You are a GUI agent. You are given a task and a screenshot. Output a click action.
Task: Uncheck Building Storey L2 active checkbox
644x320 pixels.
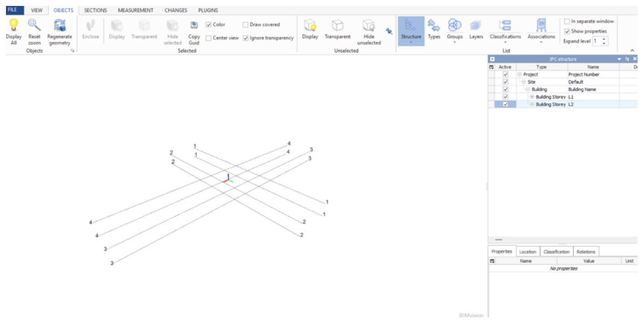tap(506, 104)
